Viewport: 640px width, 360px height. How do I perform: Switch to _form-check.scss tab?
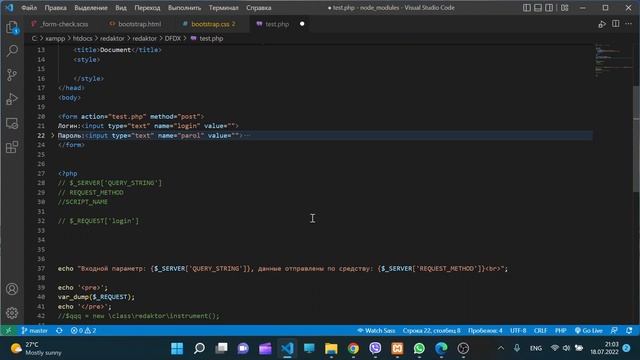pyautogui.click(x=60, y=24)
